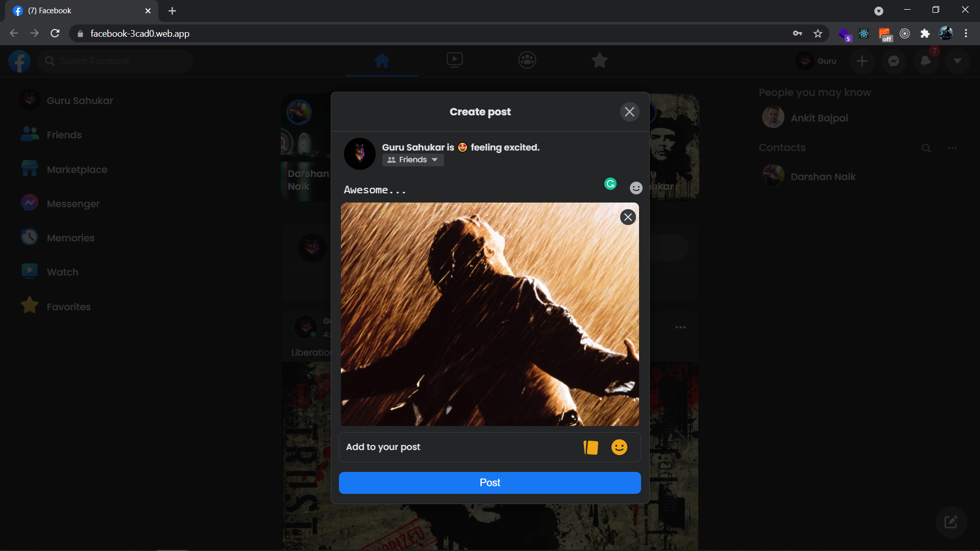
Task: Reload the Facebook page
Action: click(55, 33)
